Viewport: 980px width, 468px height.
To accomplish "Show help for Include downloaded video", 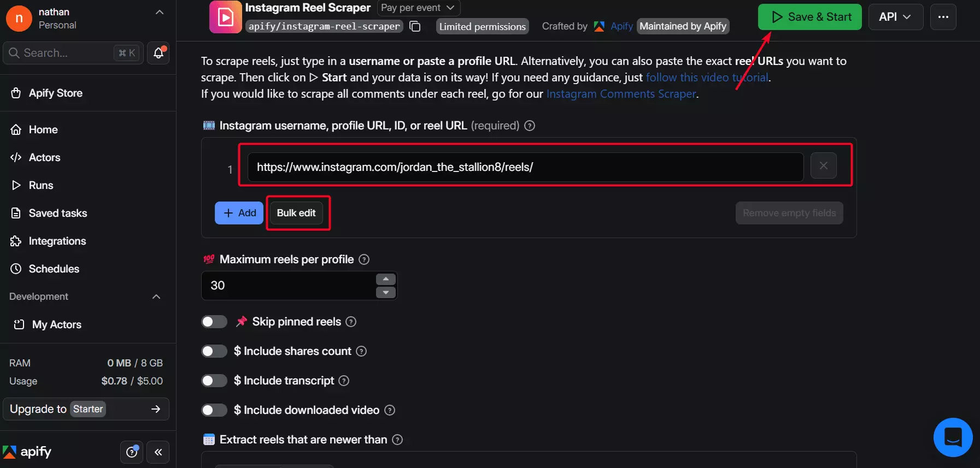I will [390, 410].
